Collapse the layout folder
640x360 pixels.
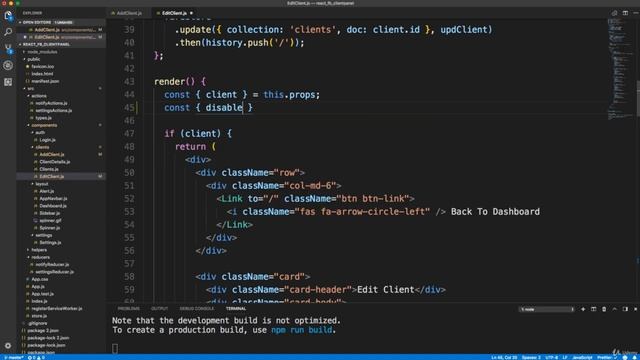[x=42, y=184]
